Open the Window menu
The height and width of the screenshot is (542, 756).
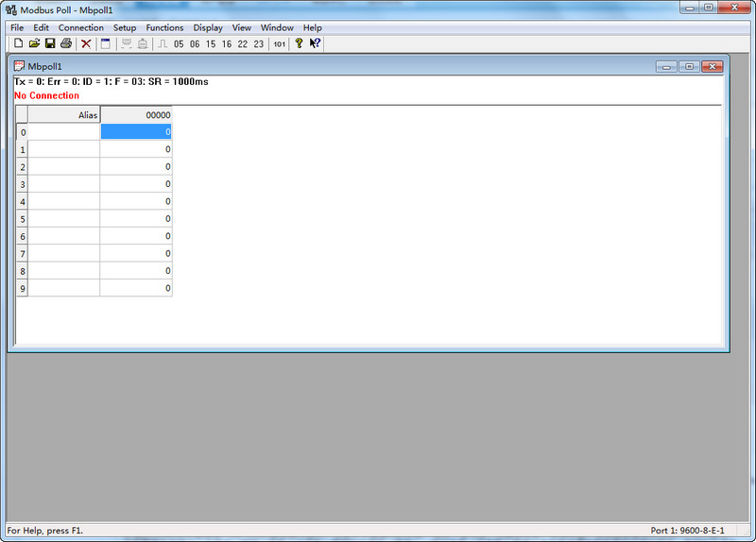pyautogui.click(x=277, y=27)
